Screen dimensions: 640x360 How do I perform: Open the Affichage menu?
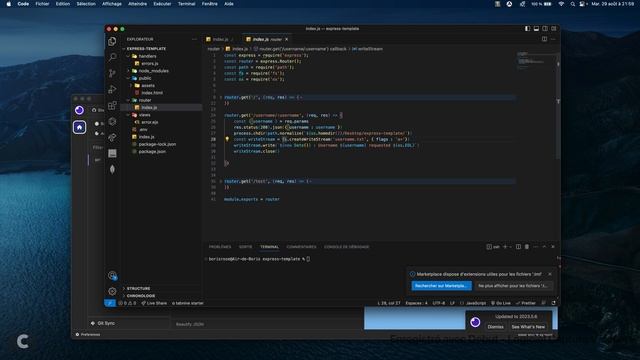point(112,4)
